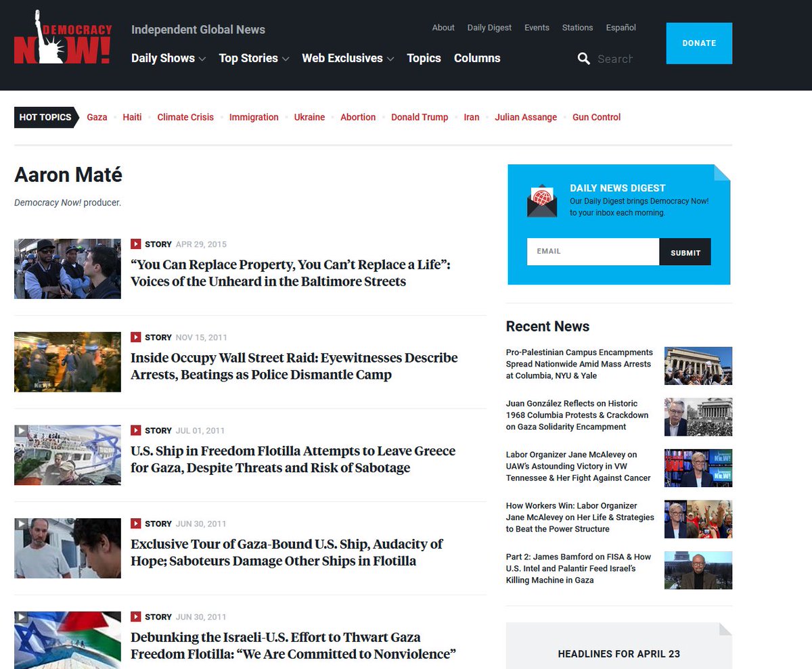Viewport: 812px width, 669px height.
Task: Open the Inside Occupy Wall Street Raid headline
Action: (294, 366)
